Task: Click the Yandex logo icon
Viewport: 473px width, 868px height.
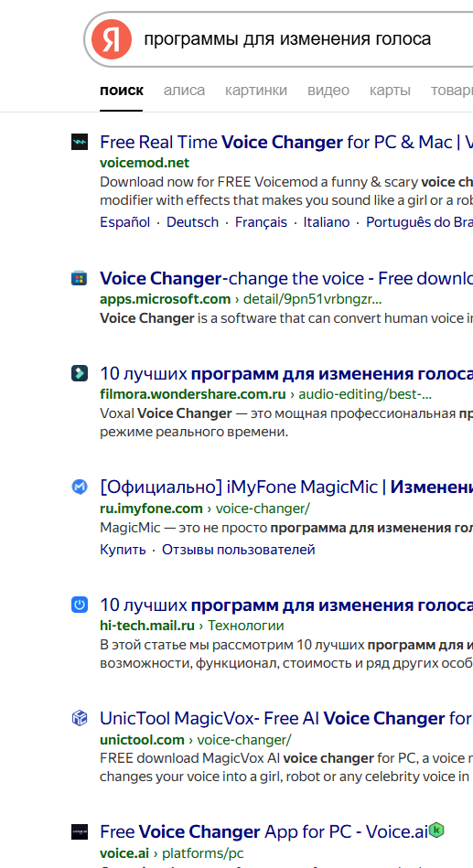Action: [112, 39]
